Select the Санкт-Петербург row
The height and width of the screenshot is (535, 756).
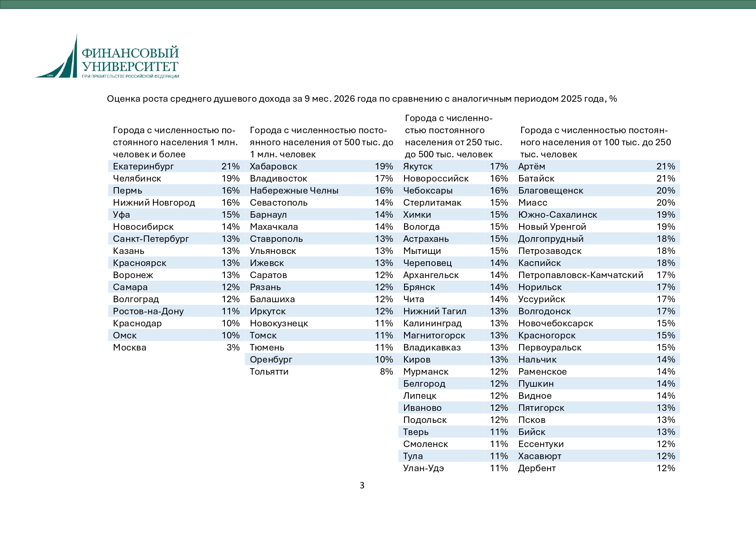(x=176, y=239)
